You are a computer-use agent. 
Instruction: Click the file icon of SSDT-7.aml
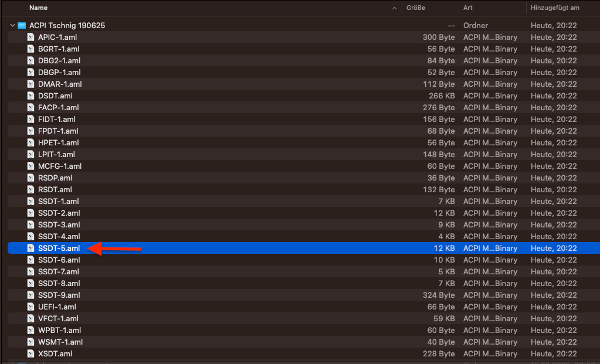tap(30, 271)
